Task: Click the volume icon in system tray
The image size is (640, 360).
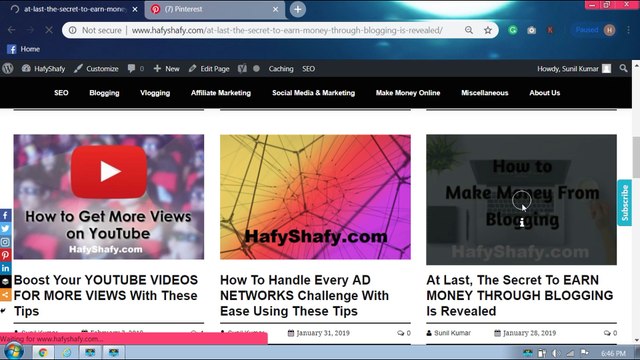Action: point(555,353)
